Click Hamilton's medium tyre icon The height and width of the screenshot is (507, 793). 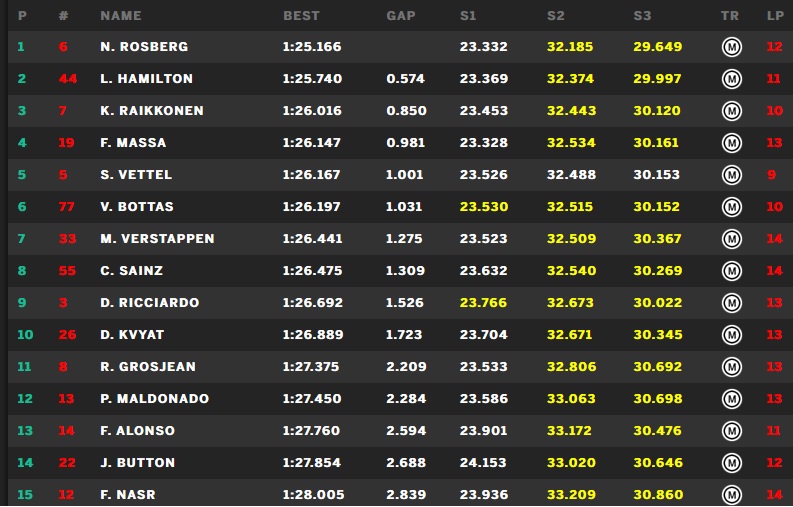[x=731, y=79]
